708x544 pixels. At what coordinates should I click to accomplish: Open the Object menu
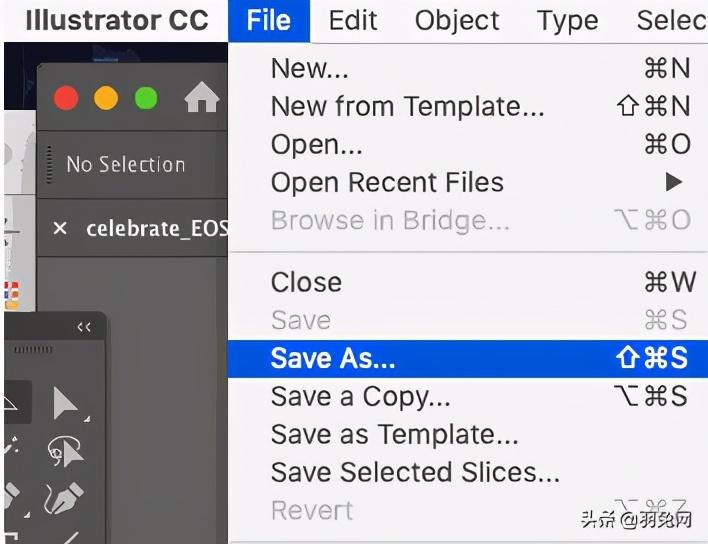click(457, 21)
